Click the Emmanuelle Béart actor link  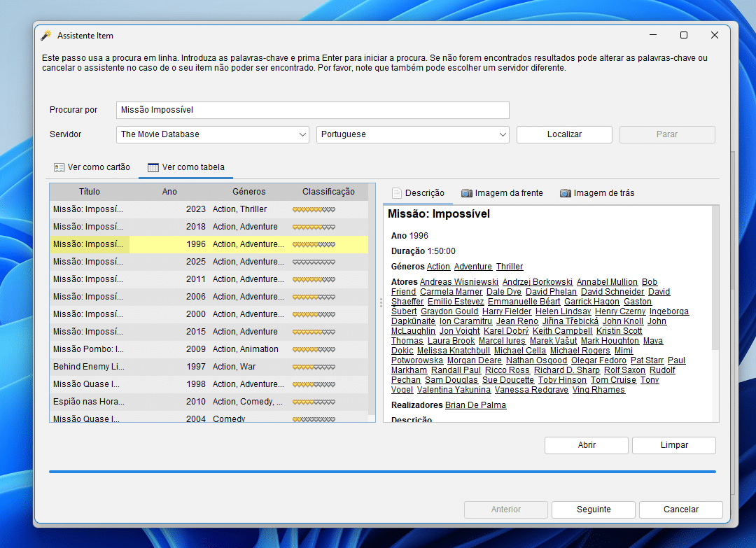click(524, 301)
